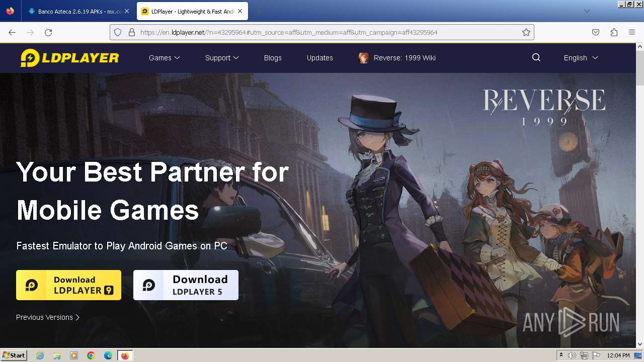
Task: List all tabs dropdown arrow
Action: (587, 11)
